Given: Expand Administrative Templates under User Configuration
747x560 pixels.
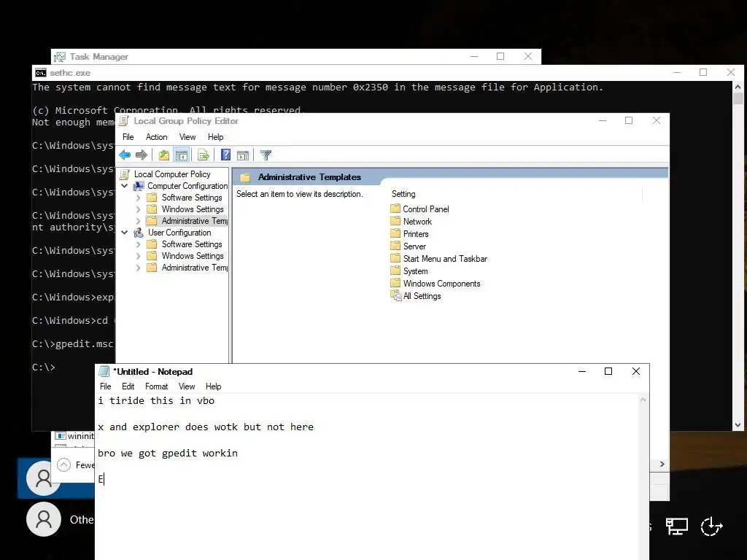Looking at the screenshot, I should point(138,268).
